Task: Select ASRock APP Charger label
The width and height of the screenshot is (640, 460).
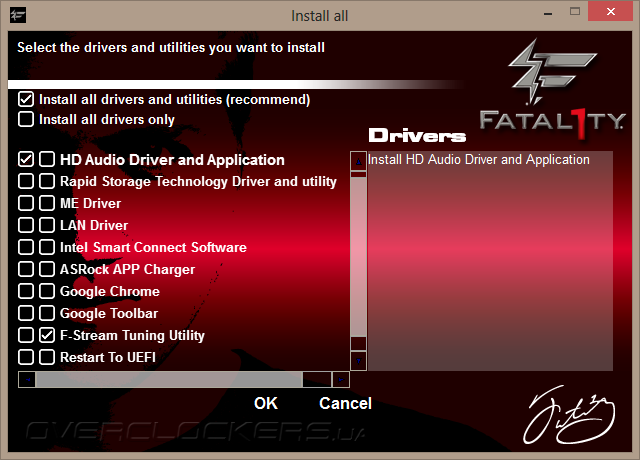Action: (127, 269)
